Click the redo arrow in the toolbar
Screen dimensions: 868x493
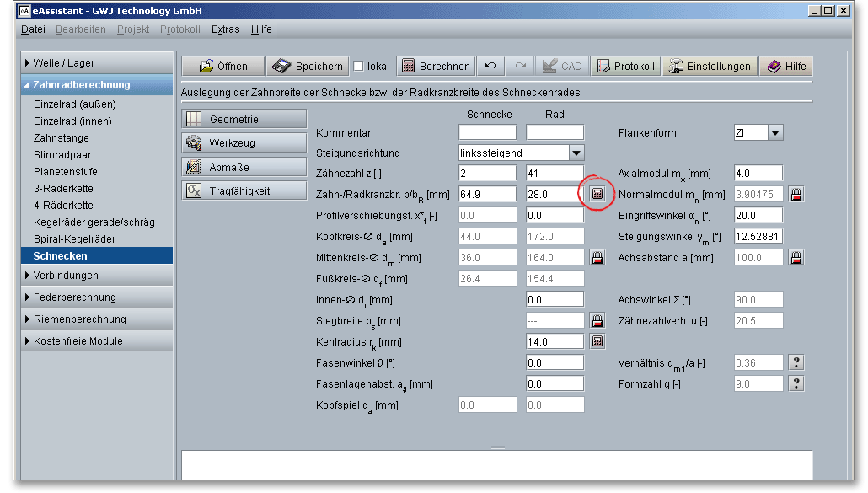520,67
